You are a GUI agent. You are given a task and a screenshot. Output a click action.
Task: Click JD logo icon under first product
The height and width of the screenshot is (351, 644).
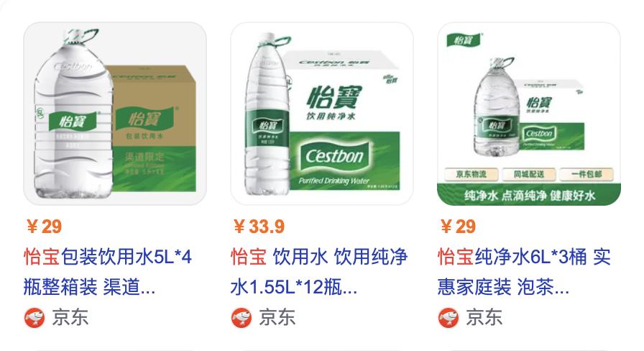click(x=34, y=317)
